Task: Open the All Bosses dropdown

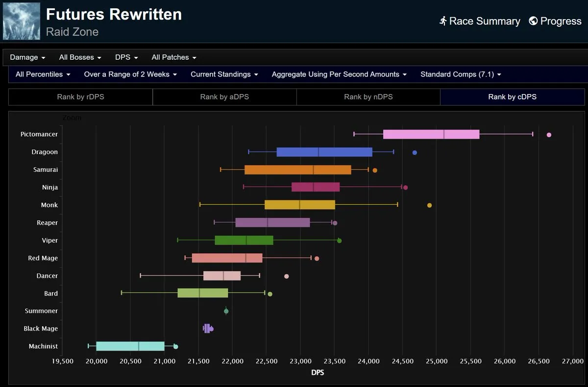Action: [80, 57]
